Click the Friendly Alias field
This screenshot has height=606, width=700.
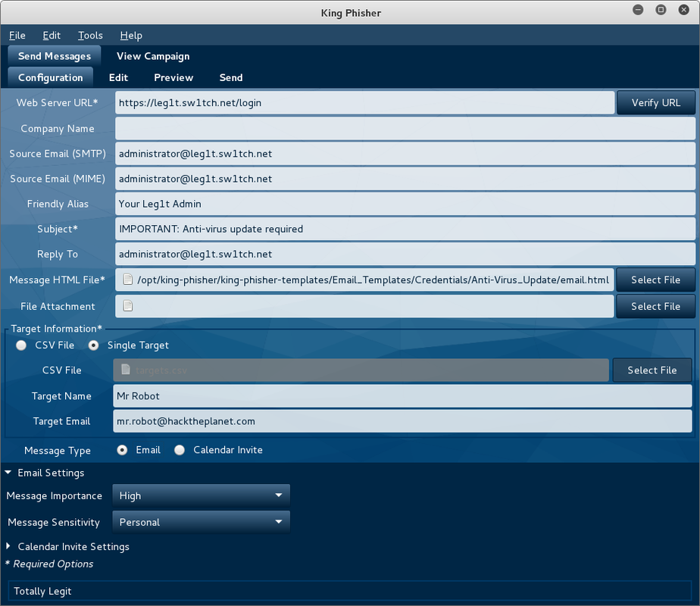click(x=405, y=204)
